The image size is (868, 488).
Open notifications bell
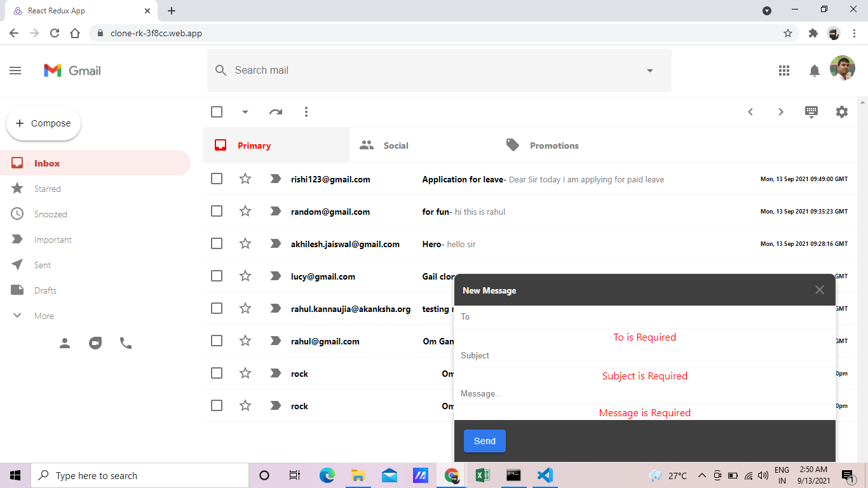coord(815,71)
